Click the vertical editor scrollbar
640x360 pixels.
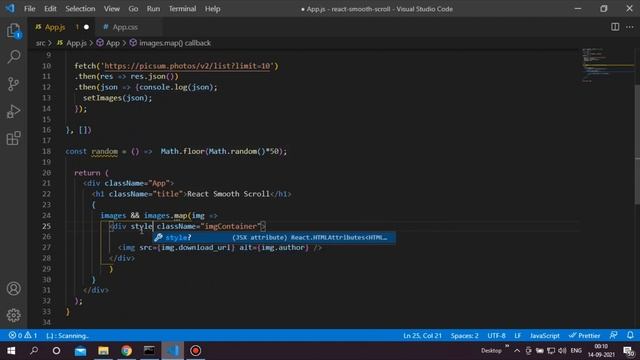(637, 143)
